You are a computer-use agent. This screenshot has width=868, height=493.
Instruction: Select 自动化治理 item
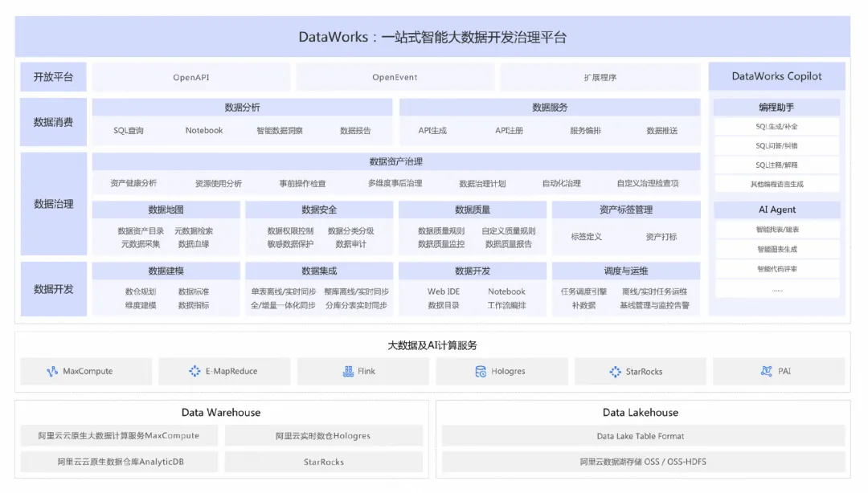tap(561, 183)
